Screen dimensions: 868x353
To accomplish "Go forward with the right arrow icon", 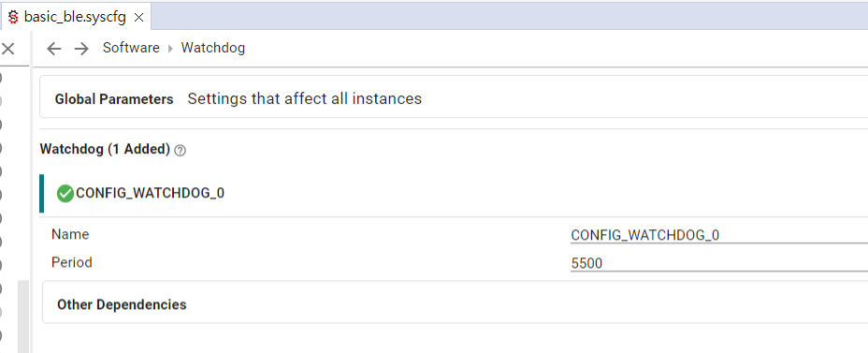I will click(x=81, y=49).
